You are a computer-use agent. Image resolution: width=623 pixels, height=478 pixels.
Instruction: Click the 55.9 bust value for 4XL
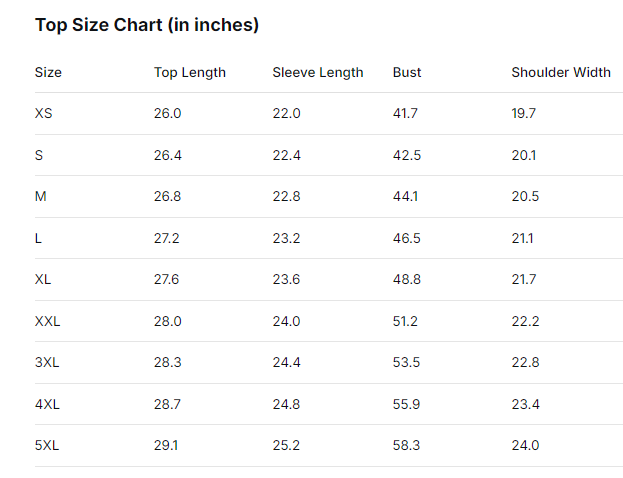click(406, 404)
